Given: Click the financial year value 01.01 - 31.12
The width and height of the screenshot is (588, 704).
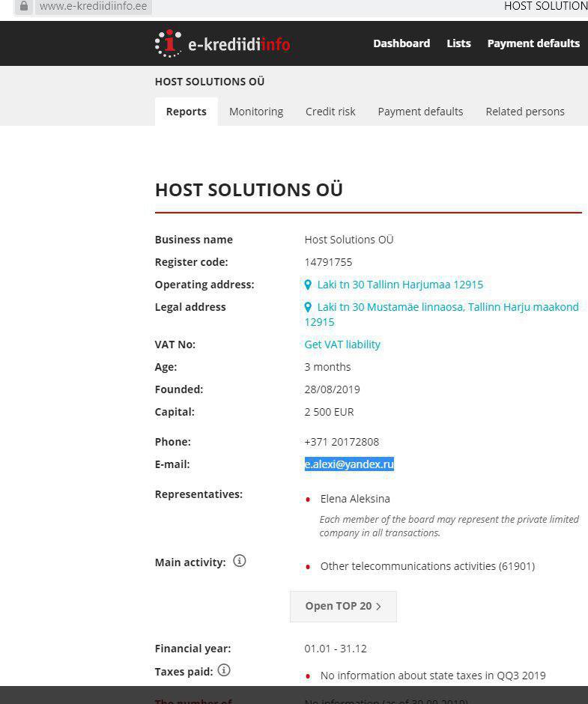Looking at the screenshot, I should [x=336, y=649].
